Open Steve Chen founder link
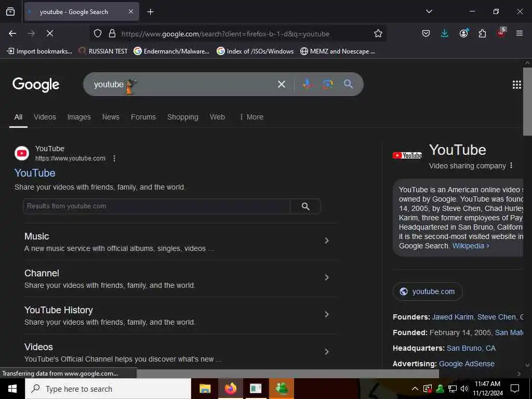 click(x=496, y=317)
